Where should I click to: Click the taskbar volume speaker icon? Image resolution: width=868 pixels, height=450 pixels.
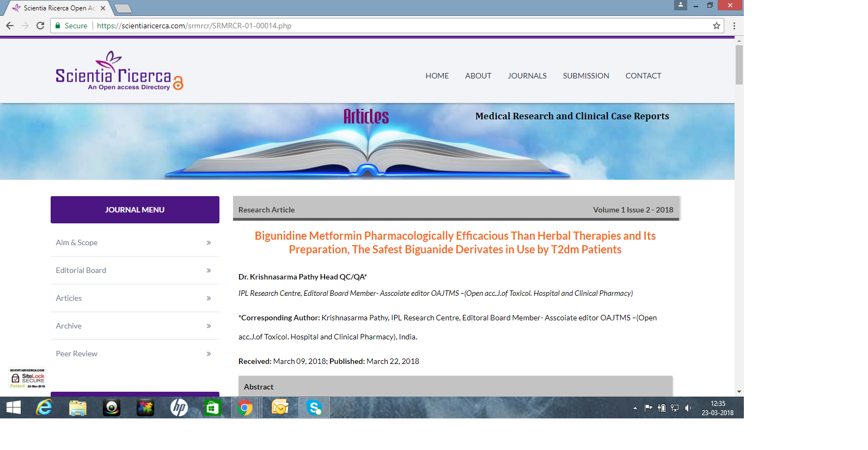pyautogui.click(x=688, y=408)
